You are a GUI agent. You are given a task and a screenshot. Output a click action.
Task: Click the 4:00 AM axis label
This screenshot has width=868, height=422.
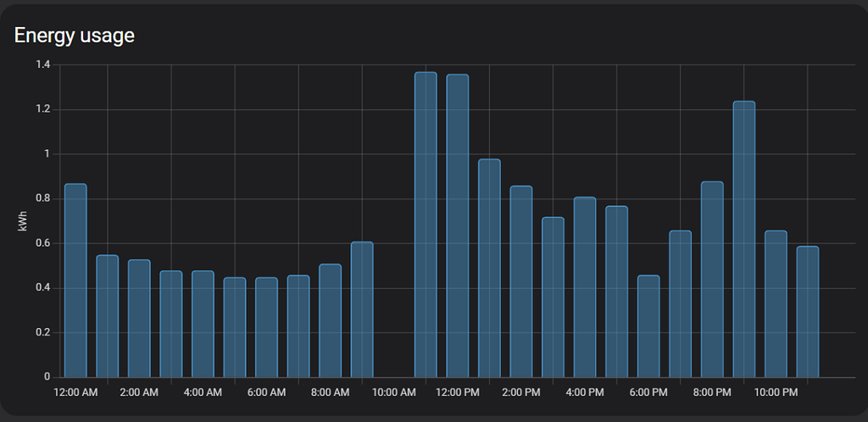(203, 392)
